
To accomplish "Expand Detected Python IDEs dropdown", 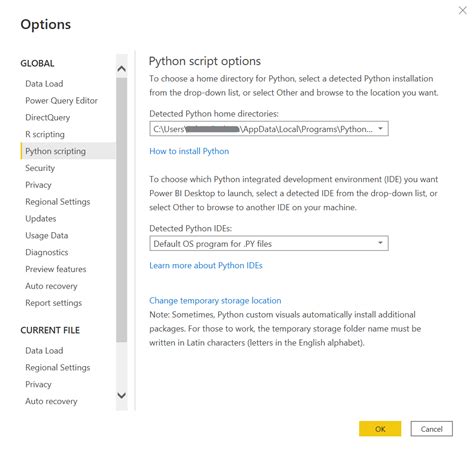I will [380, 243].
